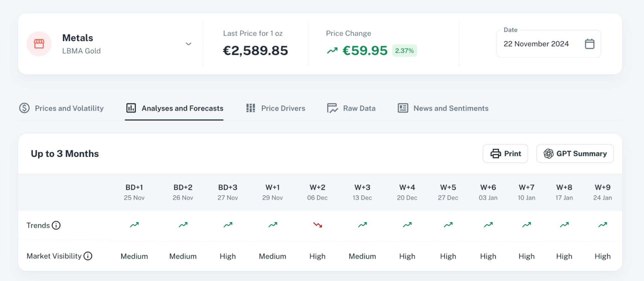Click the upward trend arrow for BD+1
The image size is (644, 281).
point(134,225)
